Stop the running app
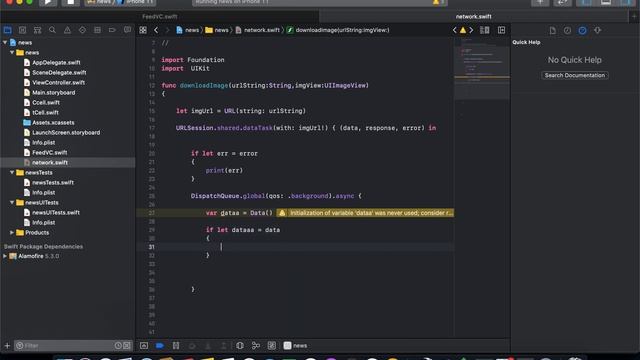The height and width of the screenshot is (360, 640). pos(70,2)
